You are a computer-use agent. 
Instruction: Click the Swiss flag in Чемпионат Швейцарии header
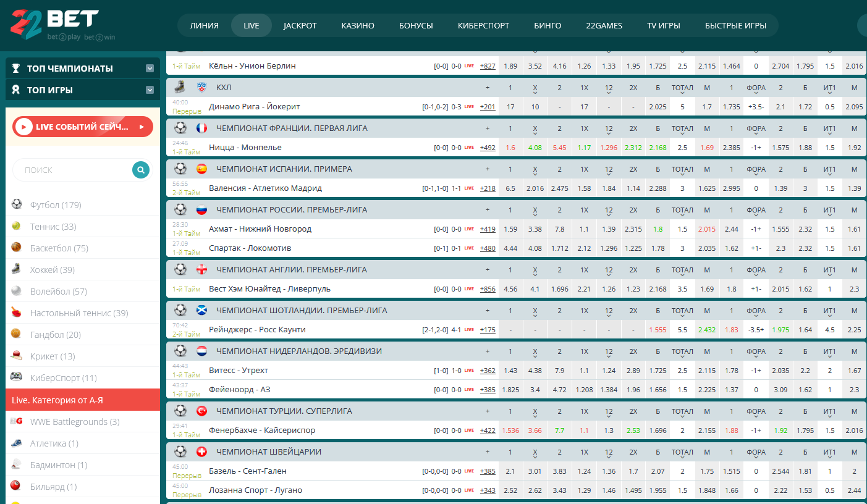(201, 452)
